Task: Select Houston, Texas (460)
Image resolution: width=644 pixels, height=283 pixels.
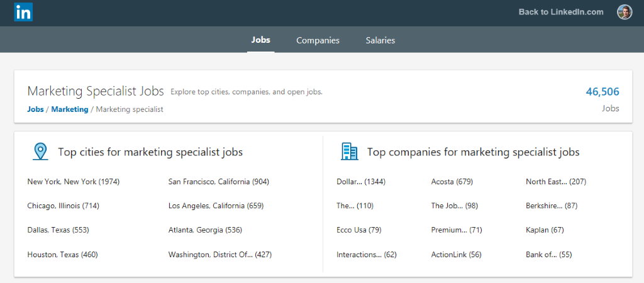Action: tap(62, 255)
